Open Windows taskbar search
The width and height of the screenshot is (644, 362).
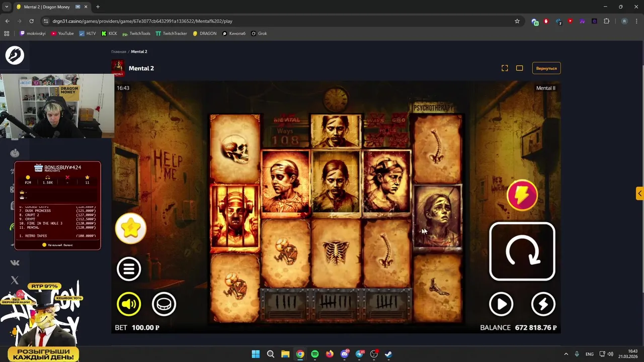pos(270,354)
